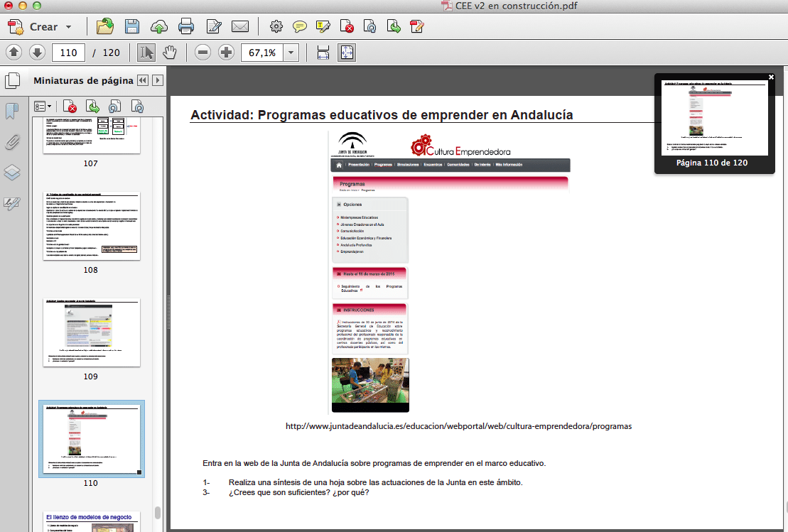788x532 pixels.
Task: Save the document with the floppy disk icon
Action: click(132, 27)
